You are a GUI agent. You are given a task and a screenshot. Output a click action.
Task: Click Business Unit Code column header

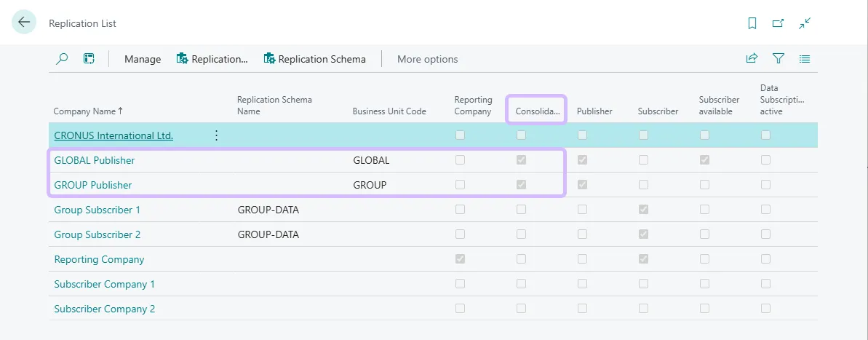[x=389, y=111]
